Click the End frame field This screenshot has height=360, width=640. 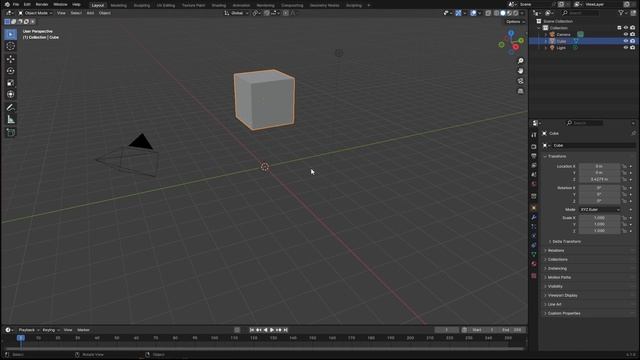pyautogui.click(x=511, y=330)
